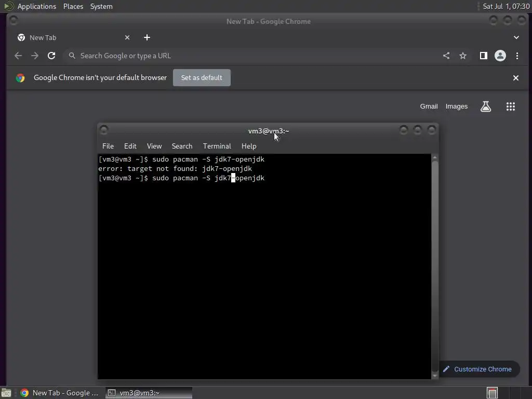Open Google apps grid
532x399 pixels.
tap(511, 107)
